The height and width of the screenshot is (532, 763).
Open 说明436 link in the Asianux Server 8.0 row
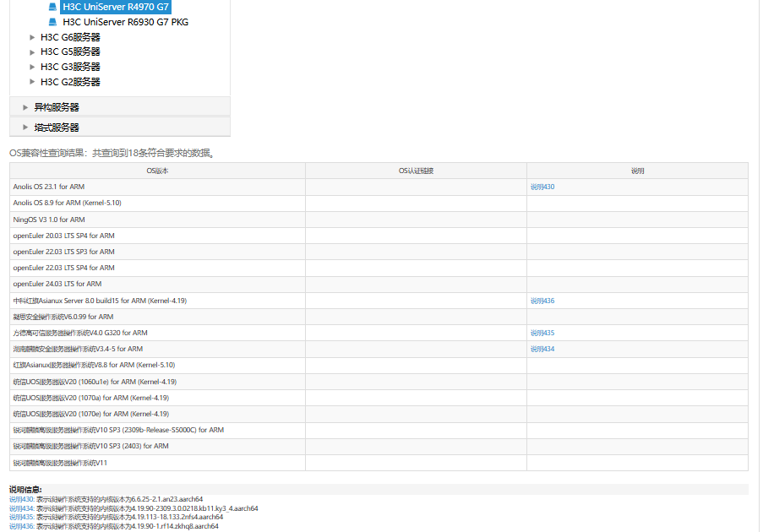click(542, 301)
